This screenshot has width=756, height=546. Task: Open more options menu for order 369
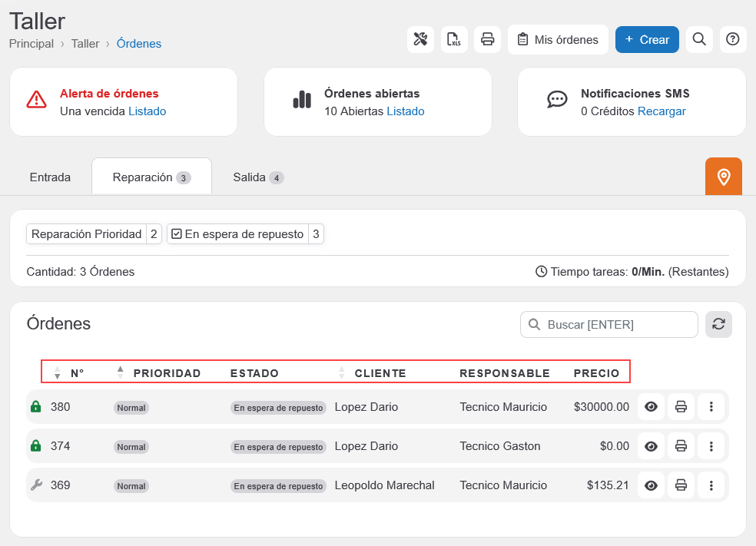[x=711, y=485]
